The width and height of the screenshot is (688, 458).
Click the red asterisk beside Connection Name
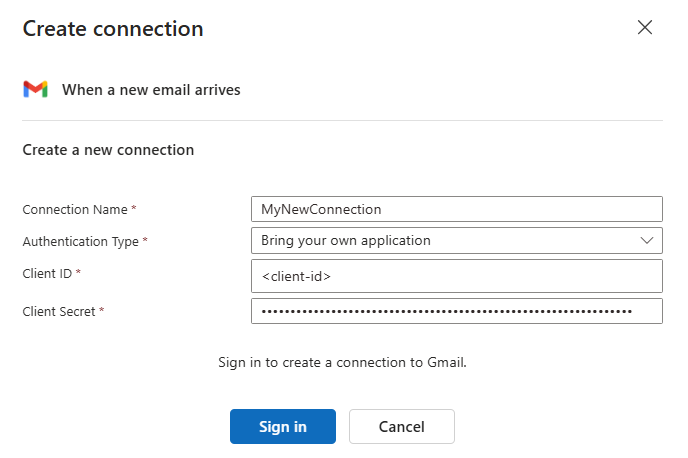pyautogui.click(x=134, y=209)
